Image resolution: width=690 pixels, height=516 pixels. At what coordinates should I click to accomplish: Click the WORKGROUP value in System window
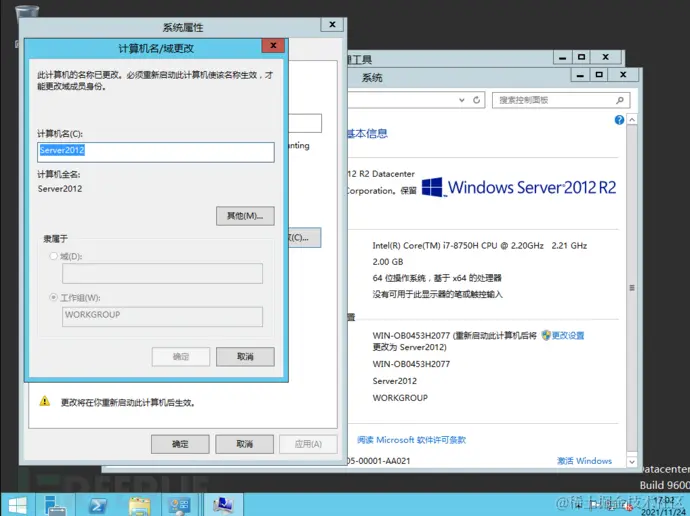tap(400, 398)
